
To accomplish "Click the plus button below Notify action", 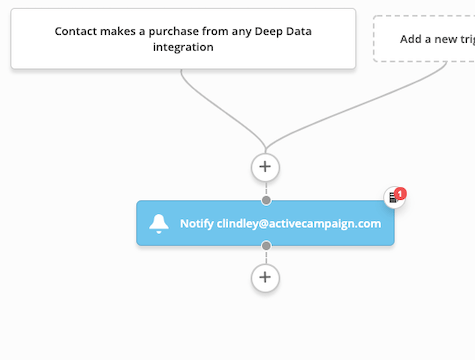I will (265, 278).
